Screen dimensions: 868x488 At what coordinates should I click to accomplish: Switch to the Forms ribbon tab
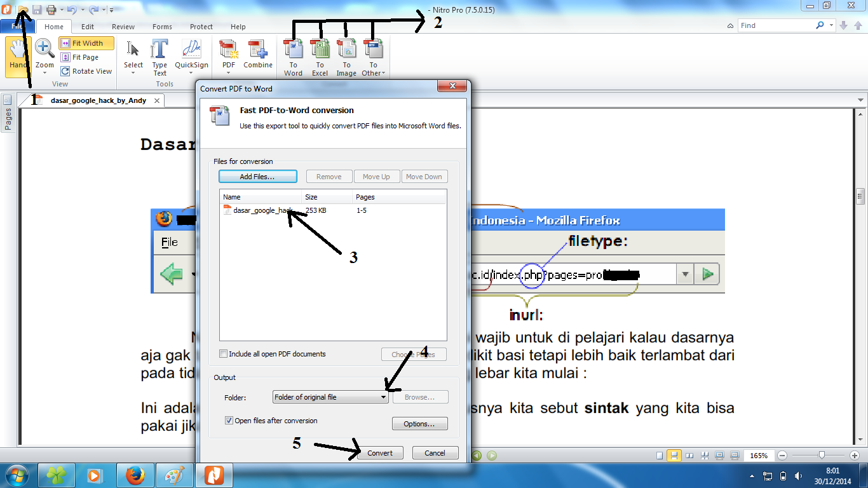(162, 27)
